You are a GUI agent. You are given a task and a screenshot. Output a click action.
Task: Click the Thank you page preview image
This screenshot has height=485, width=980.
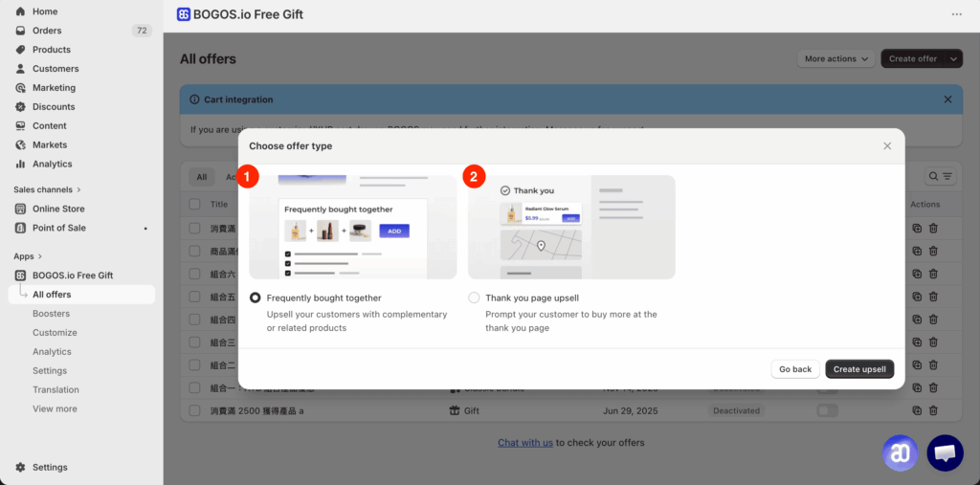[572, 227]
